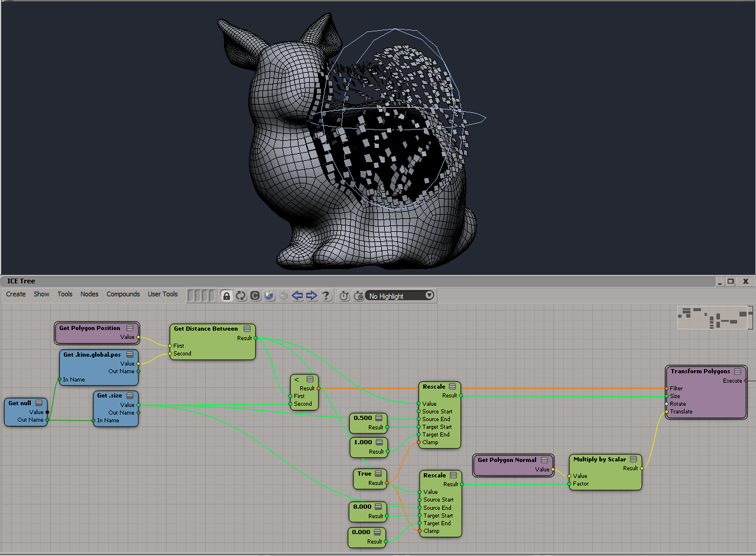The height and width of the screenshot is (556, 756).
Task: Open the No Highlight dropdown
Action: click(x=429, y=296)
